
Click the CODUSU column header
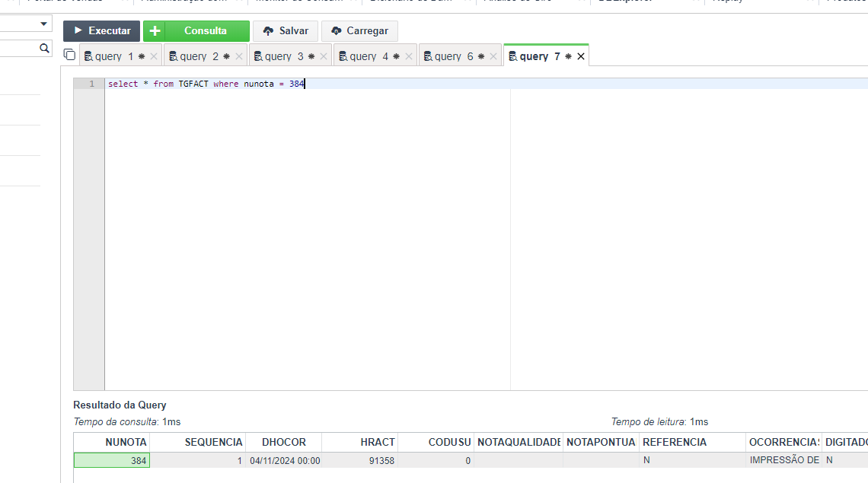click(x=436, y=442)
